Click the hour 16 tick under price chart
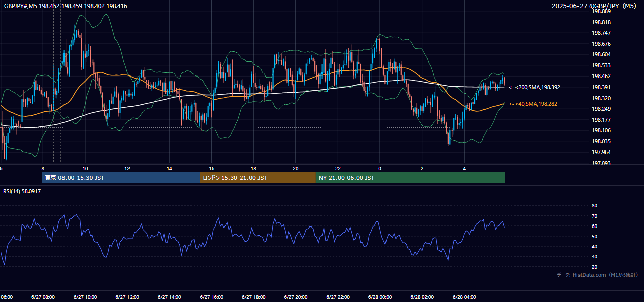Screen dimensions: 644x302 tap(212, 168)
